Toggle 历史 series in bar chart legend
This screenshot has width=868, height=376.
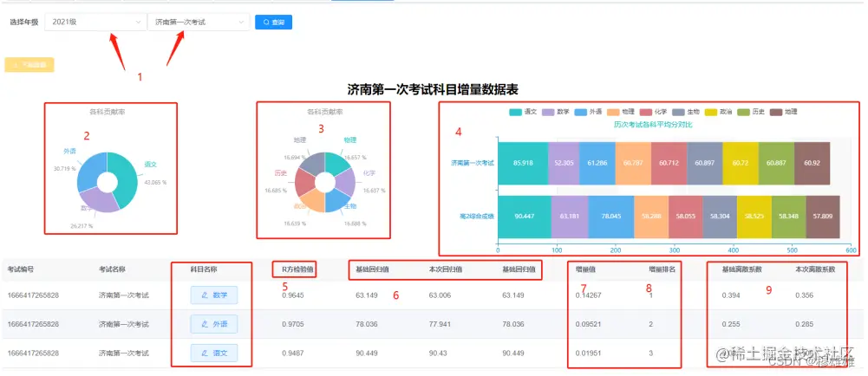[x=751, y=112]
